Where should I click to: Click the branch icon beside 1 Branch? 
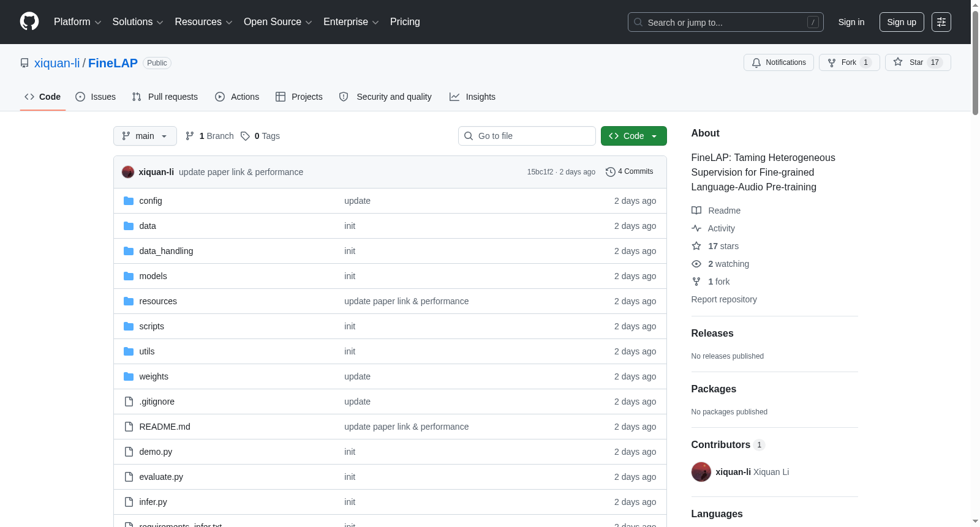pos(190,136)
